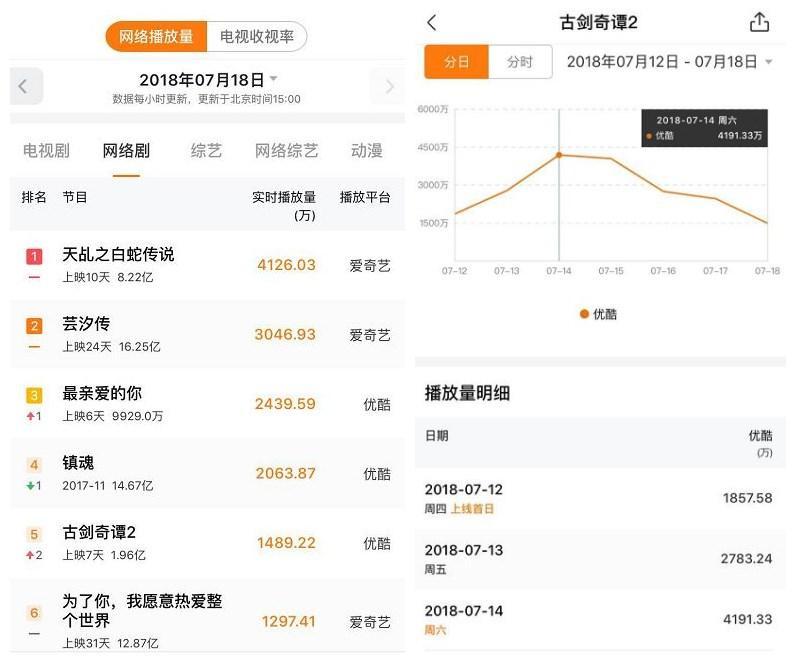Click the value 1857.58
Viewport: 796px width, 664px height.
click(747, 498)
